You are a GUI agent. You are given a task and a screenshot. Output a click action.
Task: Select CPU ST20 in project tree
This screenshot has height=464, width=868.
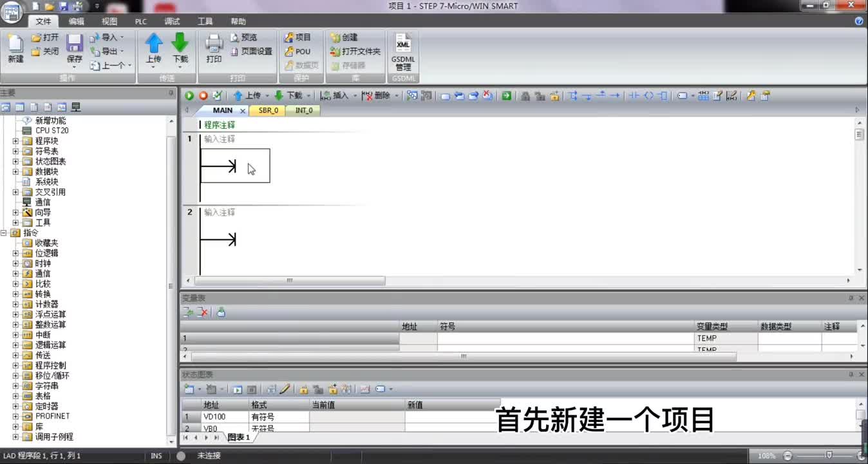[52, 130]
